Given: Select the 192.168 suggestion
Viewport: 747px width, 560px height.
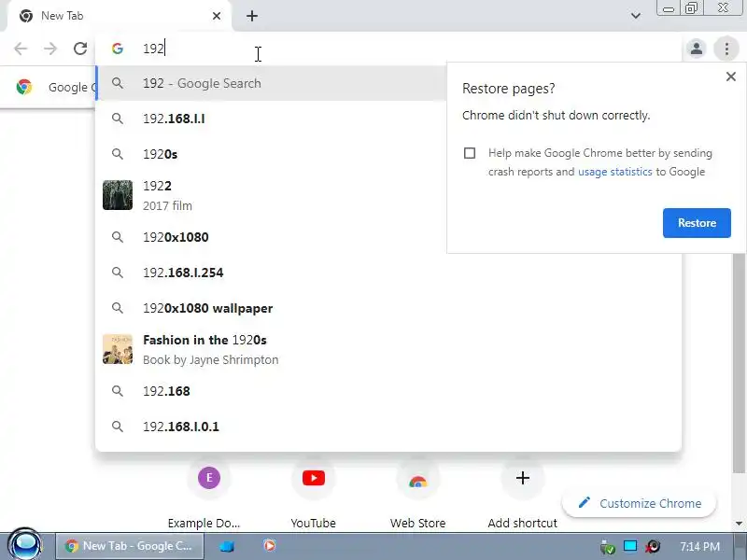Looking at the screenshot, I should click(x=388, y=391).
